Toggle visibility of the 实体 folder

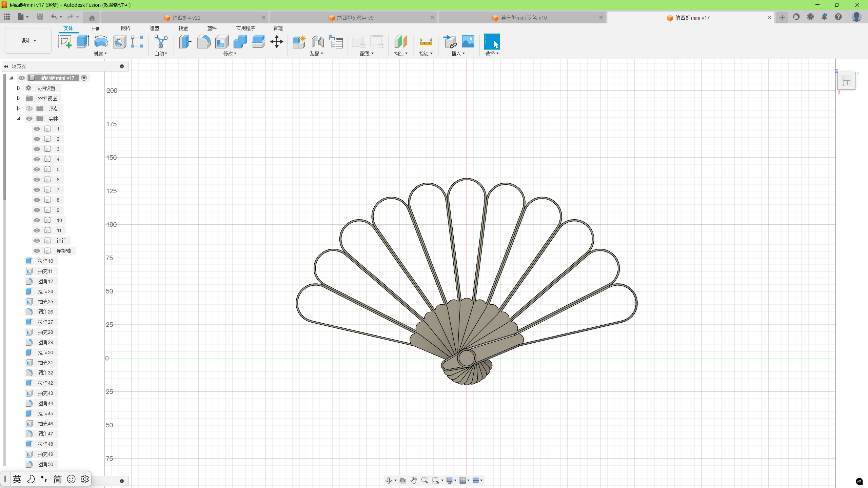tap(29, 119)
